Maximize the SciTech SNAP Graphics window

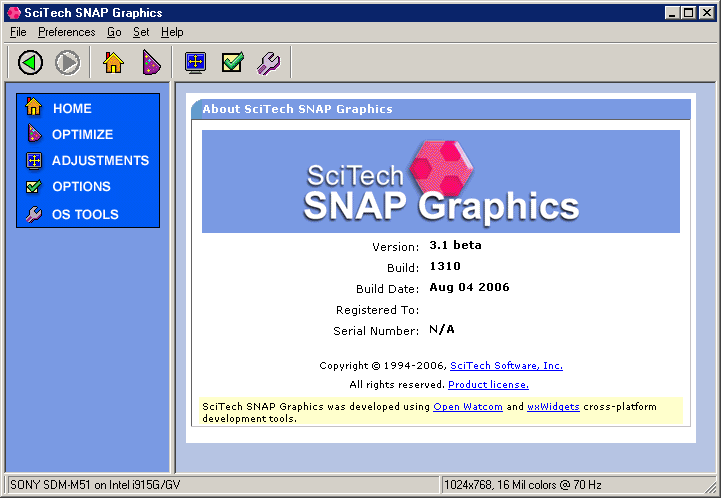688,12
